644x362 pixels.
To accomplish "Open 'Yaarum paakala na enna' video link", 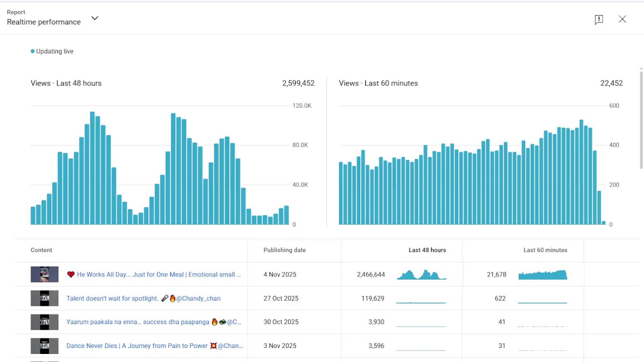I will [153, 322].
